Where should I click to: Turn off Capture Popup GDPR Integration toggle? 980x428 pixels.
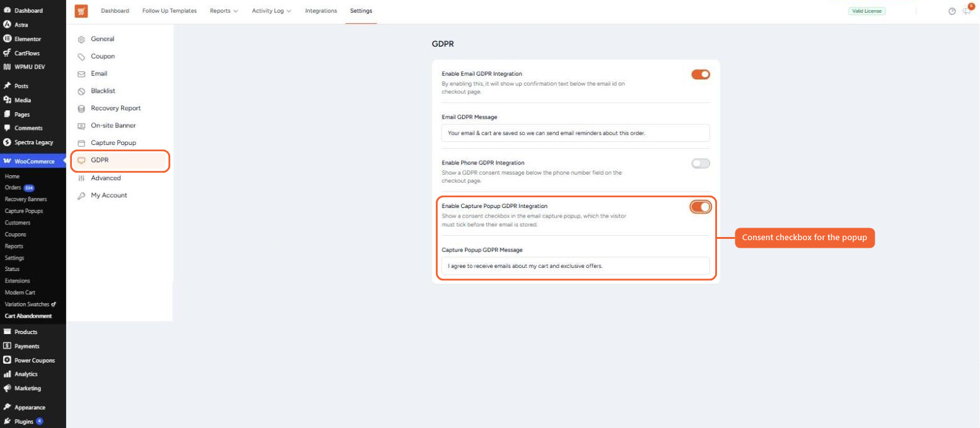(701, 207)
